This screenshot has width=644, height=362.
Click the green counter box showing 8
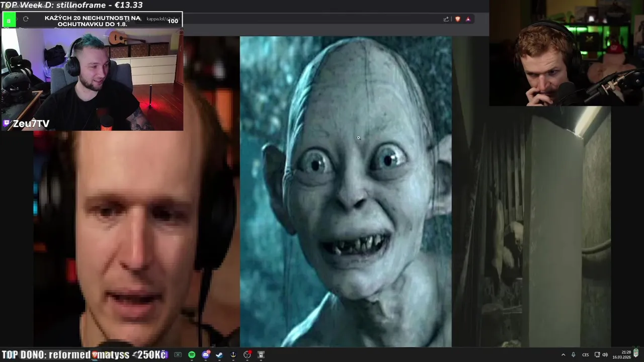coord(9,20)
